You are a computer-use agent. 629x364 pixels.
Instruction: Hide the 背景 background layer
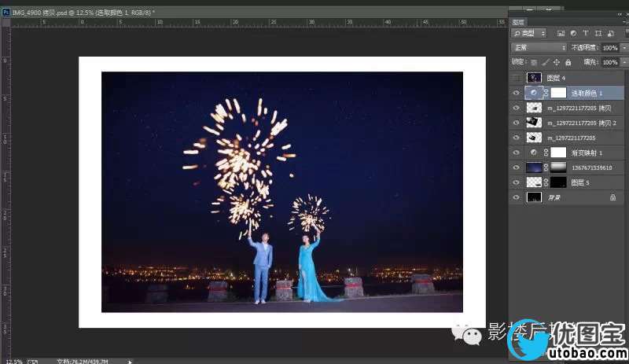(517, 197)
